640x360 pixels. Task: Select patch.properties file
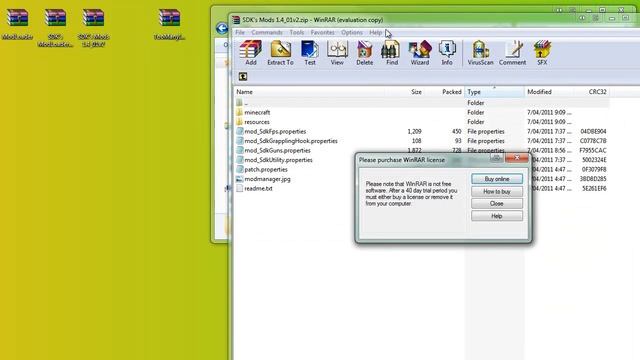tap(262, 169)
